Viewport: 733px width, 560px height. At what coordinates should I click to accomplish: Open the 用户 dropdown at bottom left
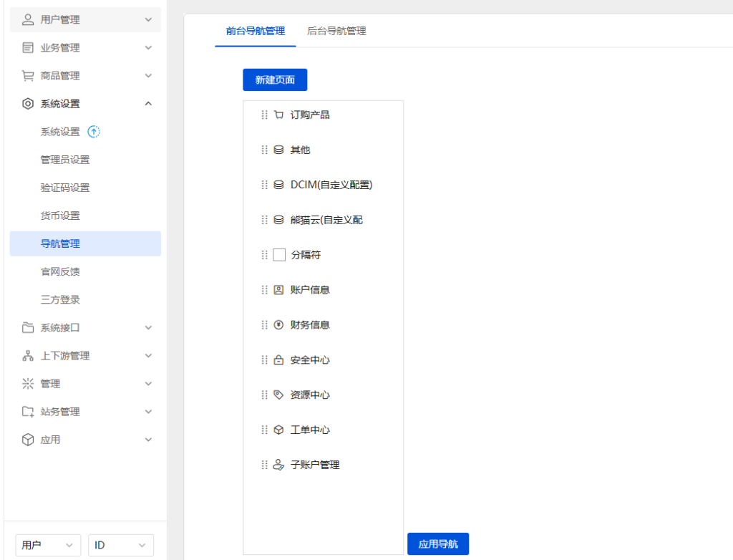(48, 545)
